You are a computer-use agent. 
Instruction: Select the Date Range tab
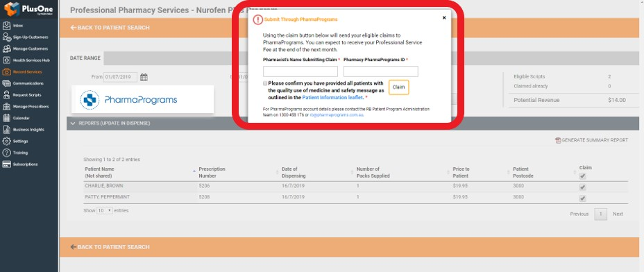click(85, 58)
